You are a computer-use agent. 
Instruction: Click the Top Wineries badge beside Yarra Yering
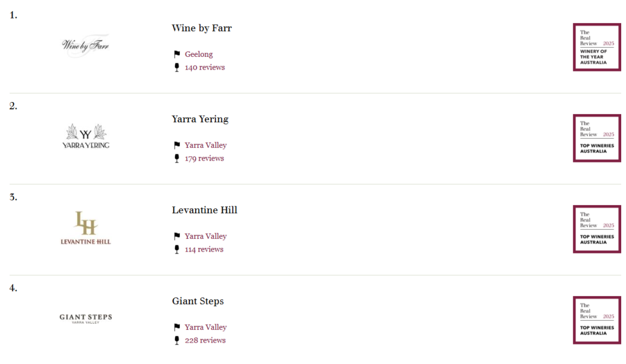coord(597,138)
